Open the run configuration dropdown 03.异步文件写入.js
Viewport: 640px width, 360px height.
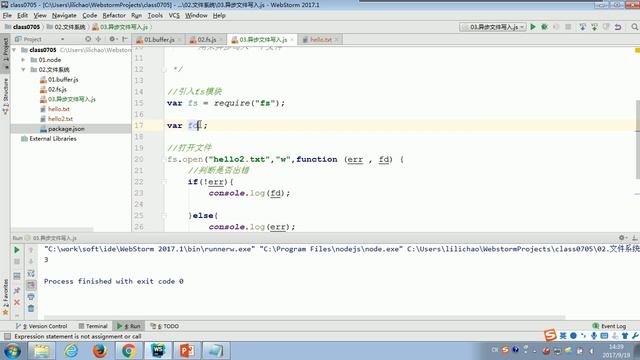coord(493,27)
